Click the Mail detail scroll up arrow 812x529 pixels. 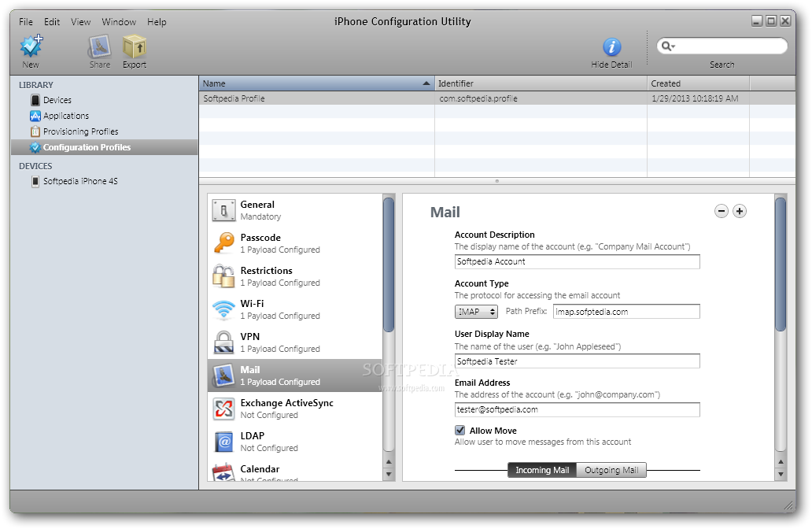pyautogui.click(x=781, y=461)
